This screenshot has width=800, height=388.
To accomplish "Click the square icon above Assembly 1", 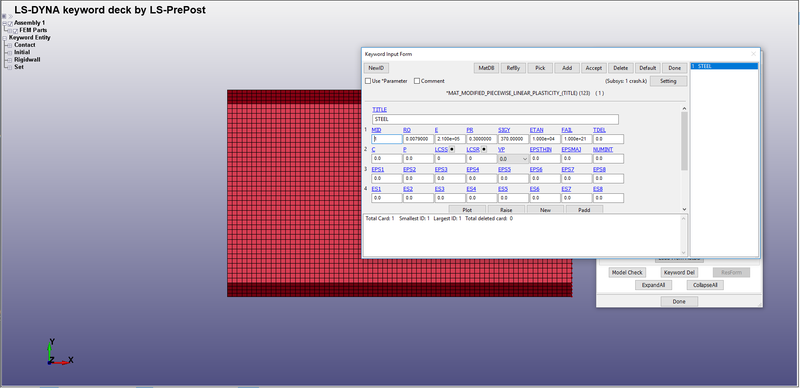I will (4, 16).
